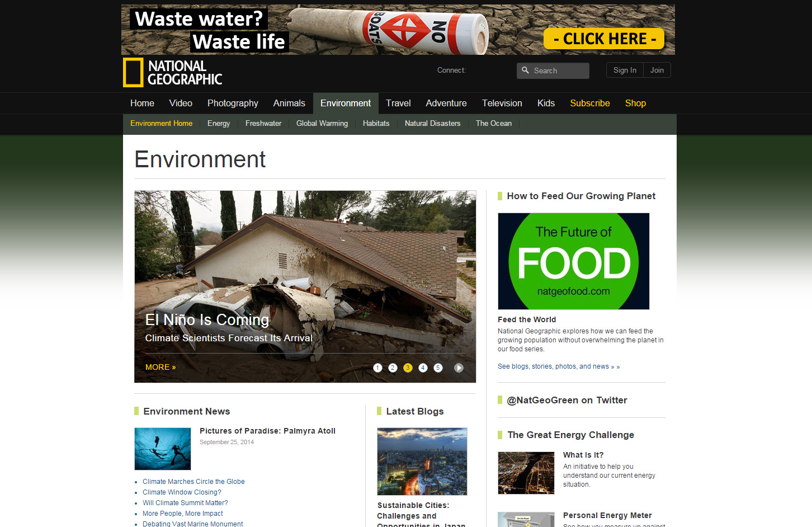Click Climate Scientists Forecast Its Arrival subtitle
The width and height of the screenshot is (812, 527).
[x=229, y=338]
